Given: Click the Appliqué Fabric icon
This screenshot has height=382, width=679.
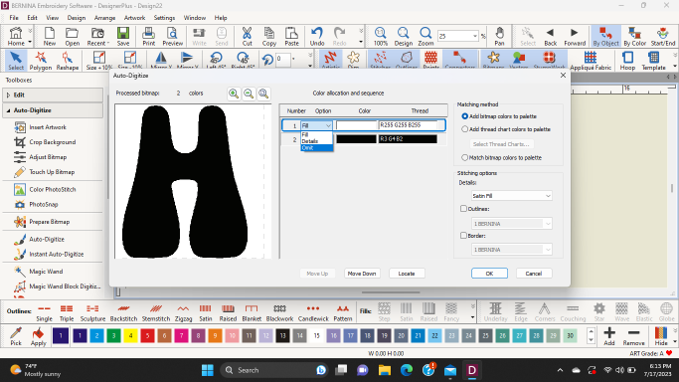Looking at the screenshot, I should pos(590,61).
